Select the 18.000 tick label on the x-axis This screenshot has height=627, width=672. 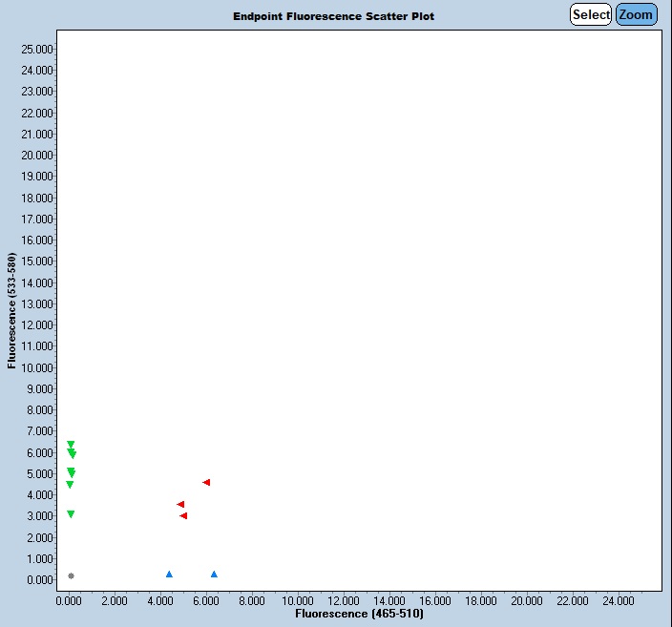pyautogui.click(x=481, y=601)
